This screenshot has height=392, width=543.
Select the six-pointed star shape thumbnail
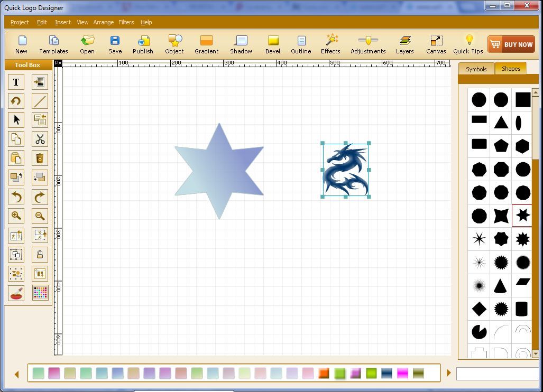[x=522, y=216]
